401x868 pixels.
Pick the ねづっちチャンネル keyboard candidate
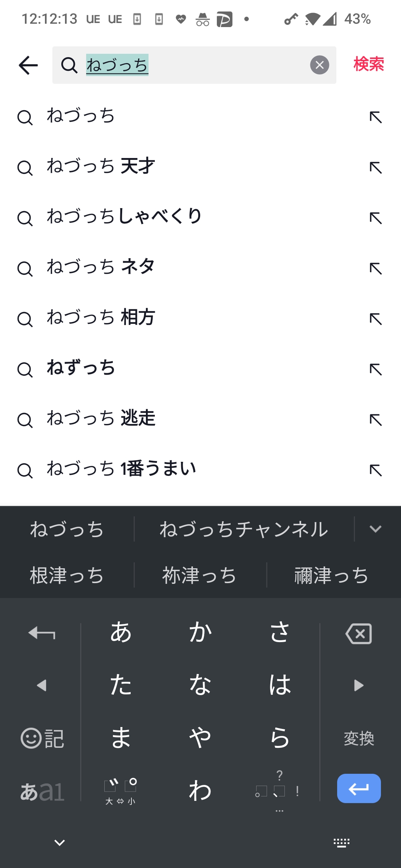(x=244, y=529)
